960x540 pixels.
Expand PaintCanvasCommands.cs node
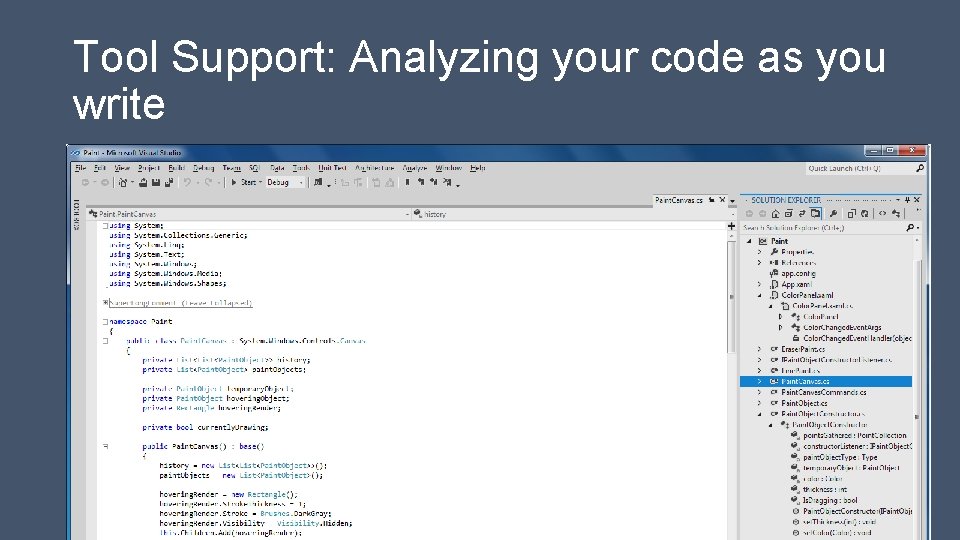point(760,392)
